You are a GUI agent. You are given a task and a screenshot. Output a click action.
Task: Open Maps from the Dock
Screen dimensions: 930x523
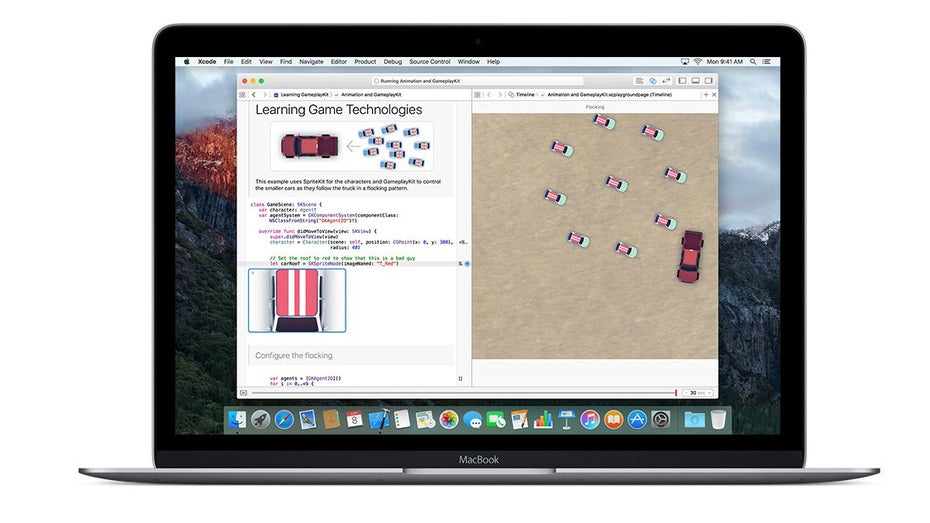click(x=425, y=420)
